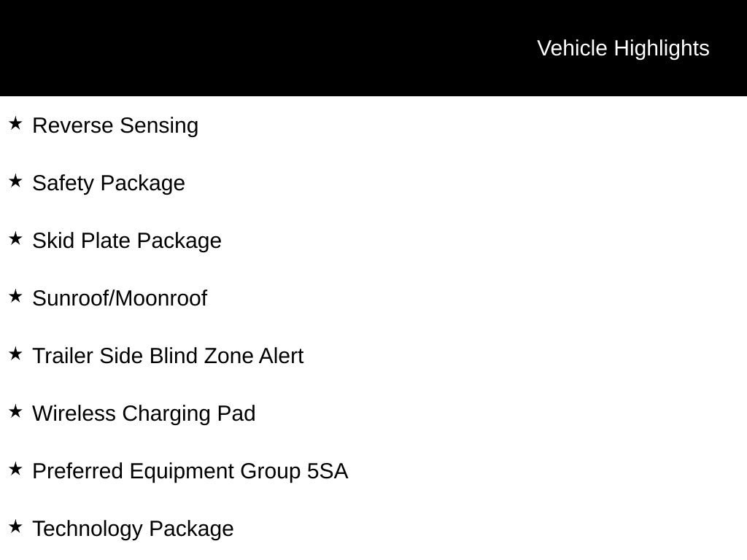Choose Trailer Side Blind Zone Alert text
The height and width of the screenshot is (560, 747).
[168, 356]
